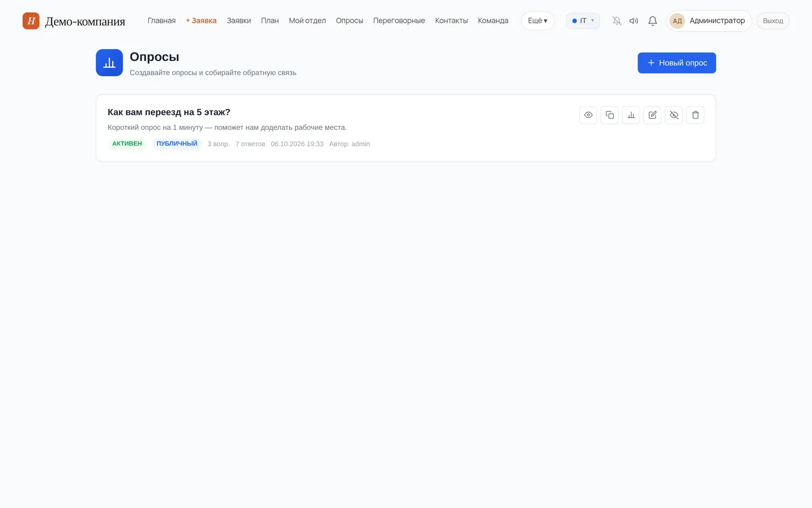Preview the survey with the eye icon

click(x=588, y=115)
